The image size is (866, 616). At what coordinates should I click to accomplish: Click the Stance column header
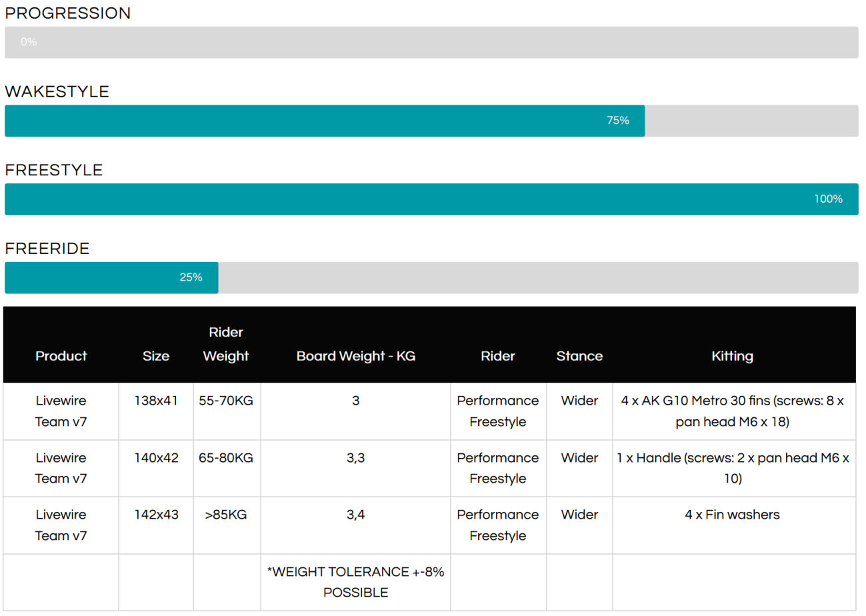pos(579,356)
